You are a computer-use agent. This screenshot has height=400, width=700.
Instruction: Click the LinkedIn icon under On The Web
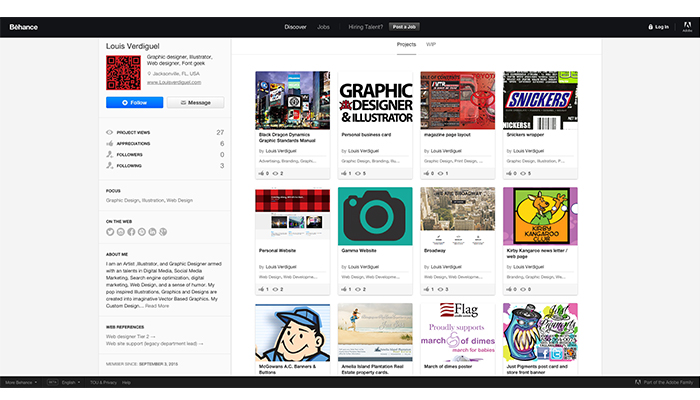pos(152,232)
